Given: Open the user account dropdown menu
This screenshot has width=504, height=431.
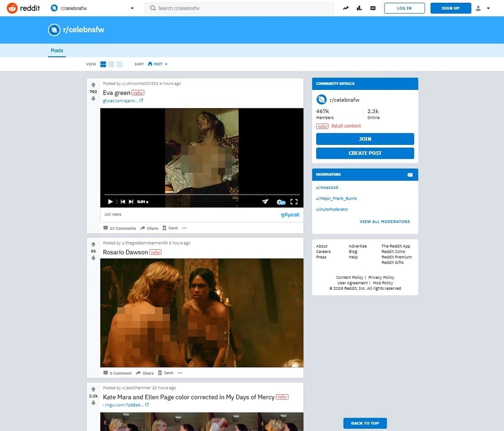Looking at the screenshot, I should coord(483,8).
